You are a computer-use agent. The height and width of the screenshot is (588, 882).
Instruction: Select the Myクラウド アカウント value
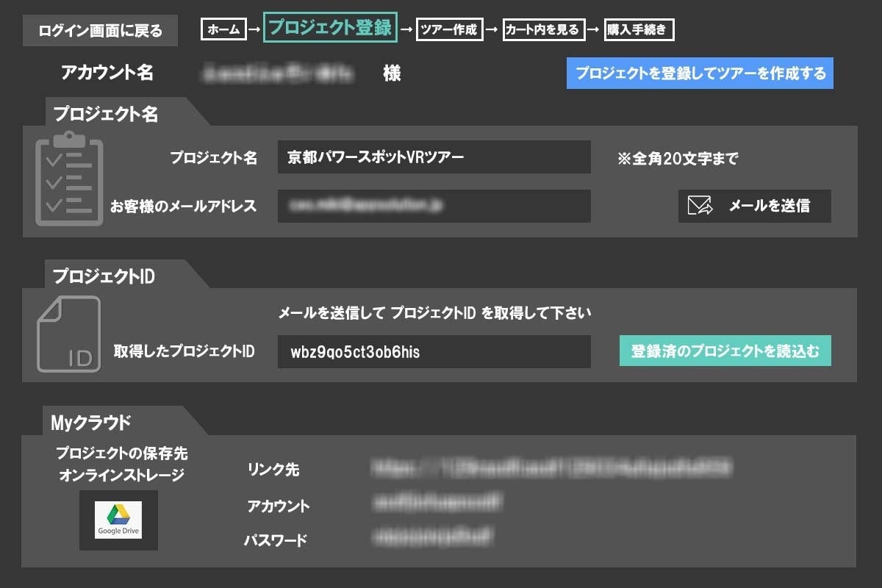coord(438,503)
